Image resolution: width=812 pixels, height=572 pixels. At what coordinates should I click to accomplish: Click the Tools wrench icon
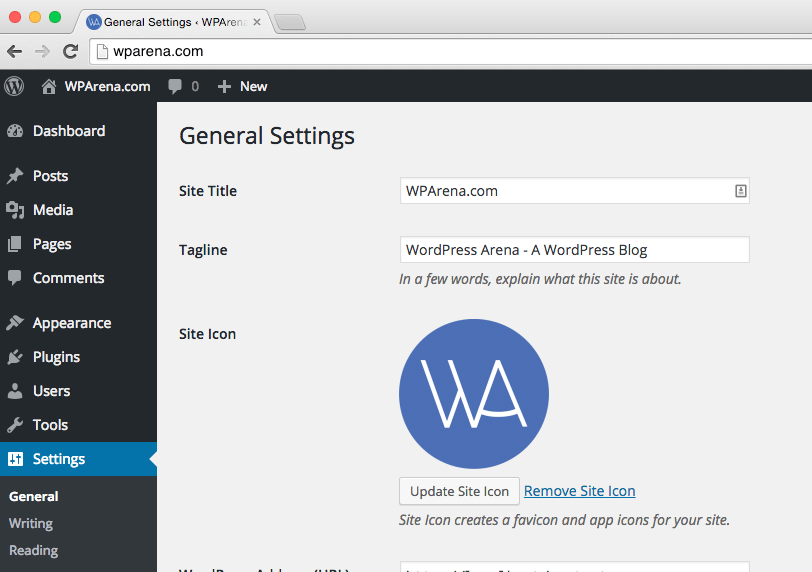15,425
